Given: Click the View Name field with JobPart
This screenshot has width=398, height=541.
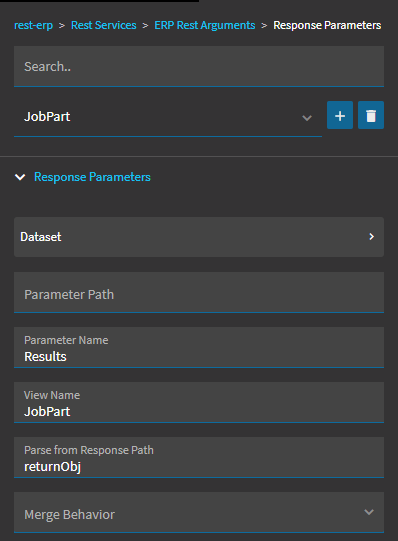Looking at the screenshot, I should coord(199,402).
